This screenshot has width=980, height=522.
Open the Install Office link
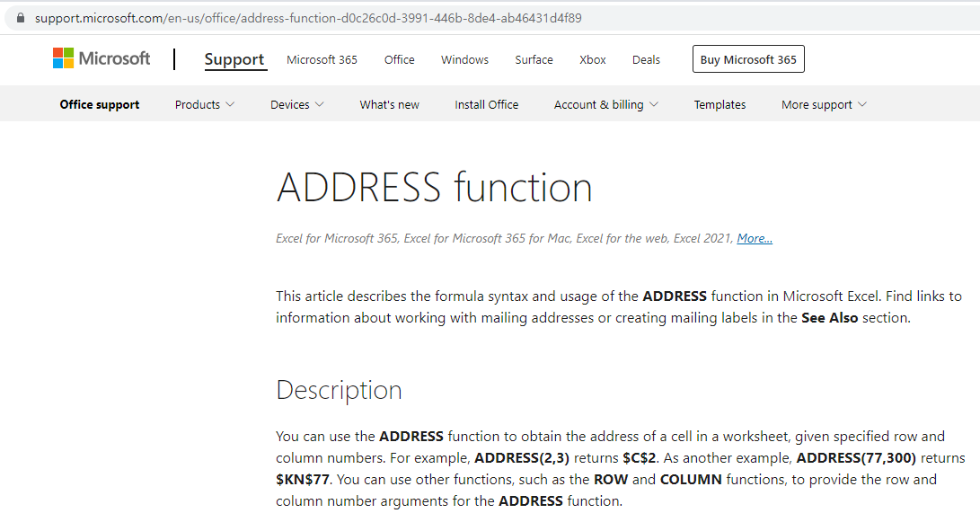[486, 104]
